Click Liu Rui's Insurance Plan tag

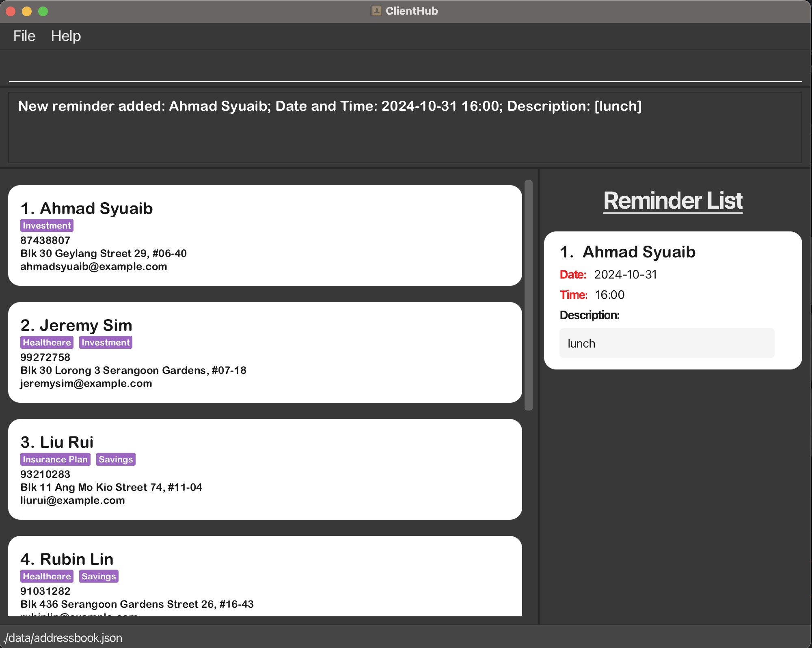click(55, 460)
